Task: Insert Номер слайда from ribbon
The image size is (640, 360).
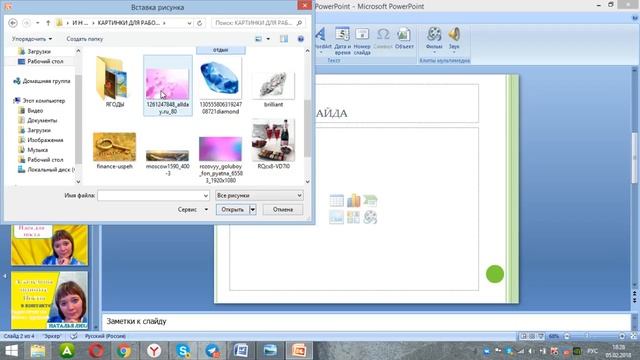Action: point(362,41)
